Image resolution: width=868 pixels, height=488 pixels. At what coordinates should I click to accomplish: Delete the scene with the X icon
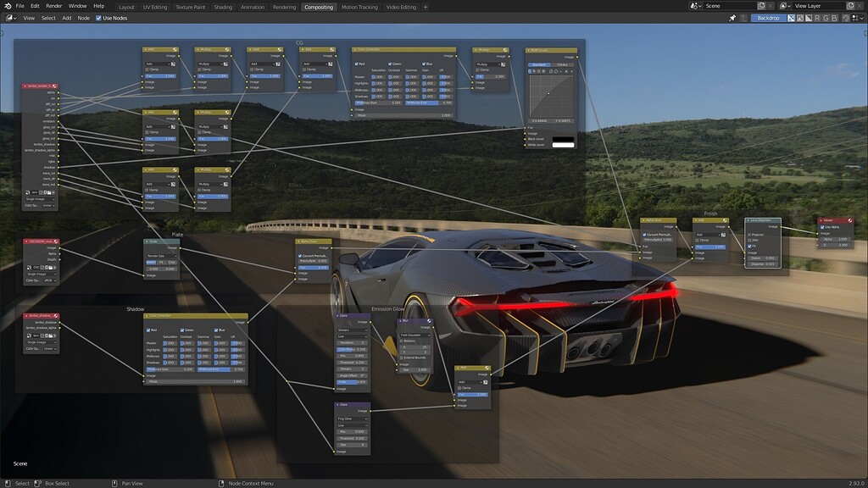pos(770,6)
